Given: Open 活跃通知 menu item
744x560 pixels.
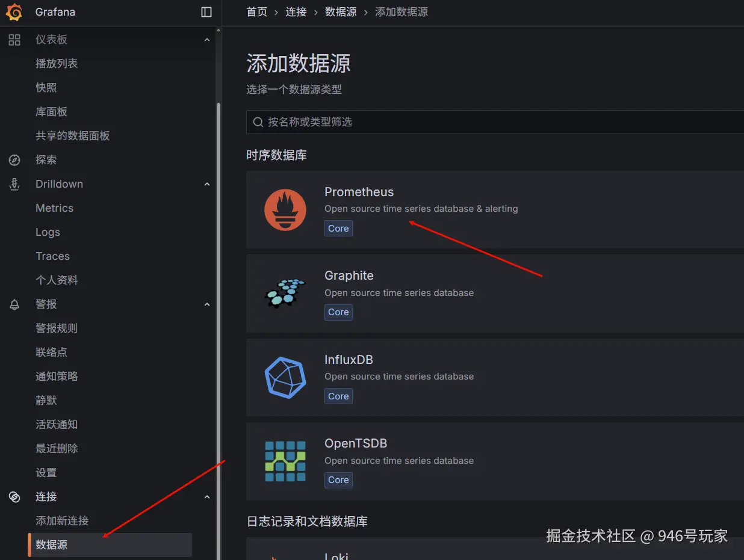Looking at the screenshot, I should 57,425.
